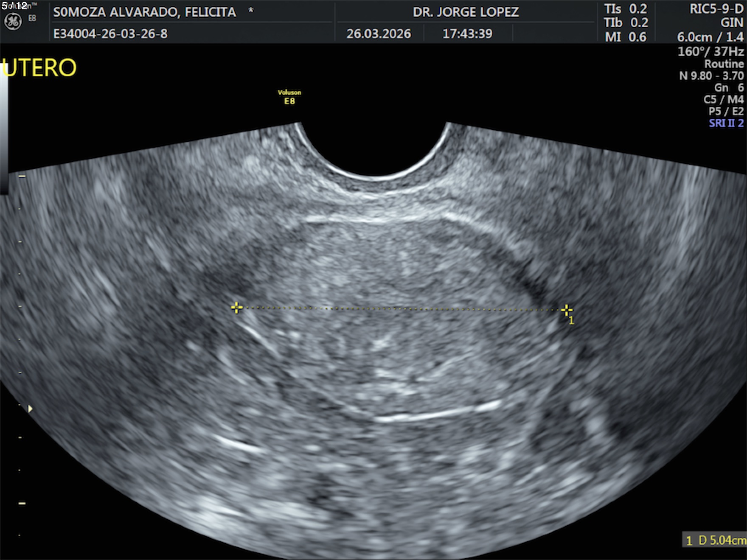
Task: Click the yellow UTERO annotation
Action: tap(39, 68)
